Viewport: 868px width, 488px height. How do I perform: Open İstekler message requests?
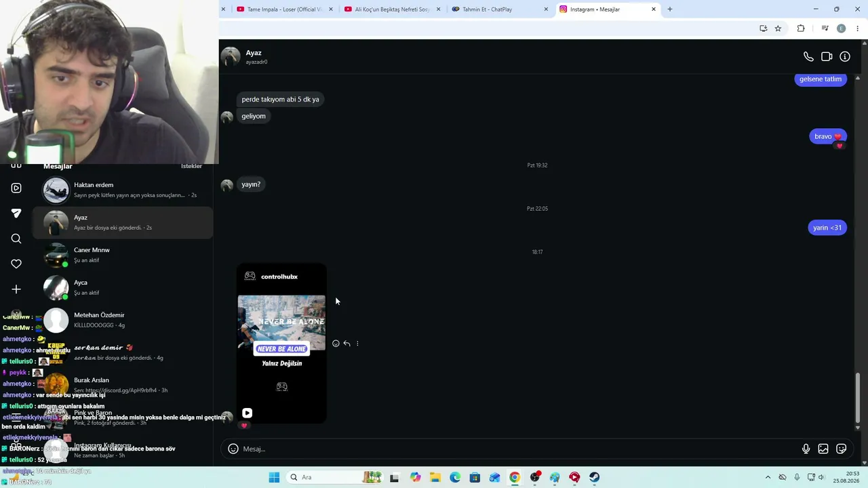point(191,166)
